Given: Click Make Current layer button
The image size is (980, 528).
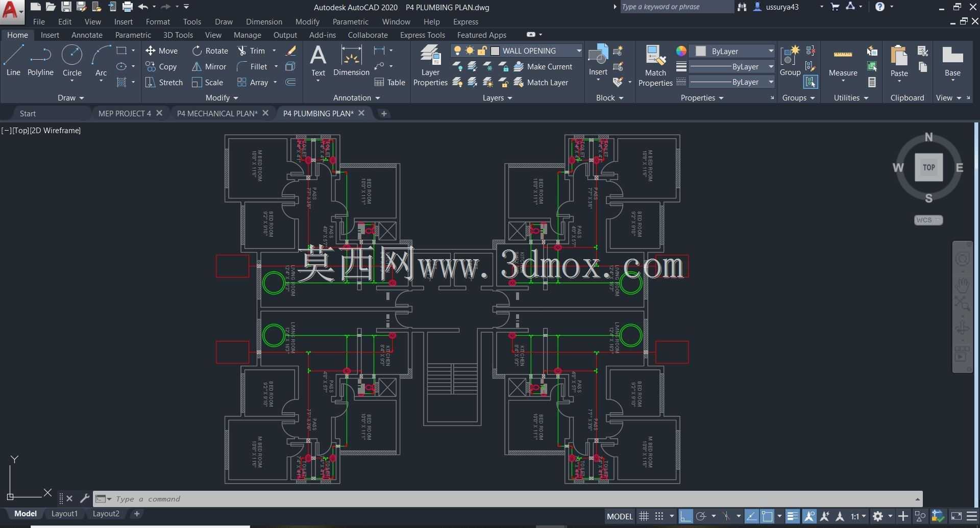Looking at the screenshot, I should pyautogui.click(x=543, y=66).
